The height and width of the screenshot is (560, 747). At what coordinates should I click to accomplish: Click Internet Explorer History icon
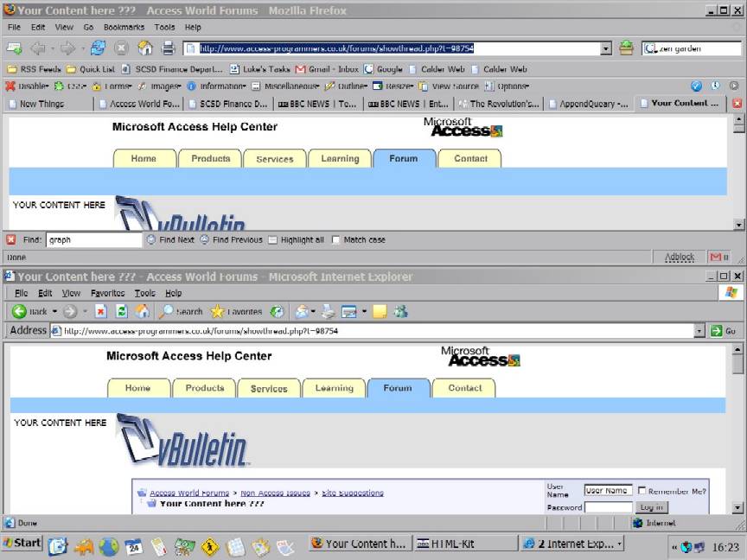tap(277, 311)
